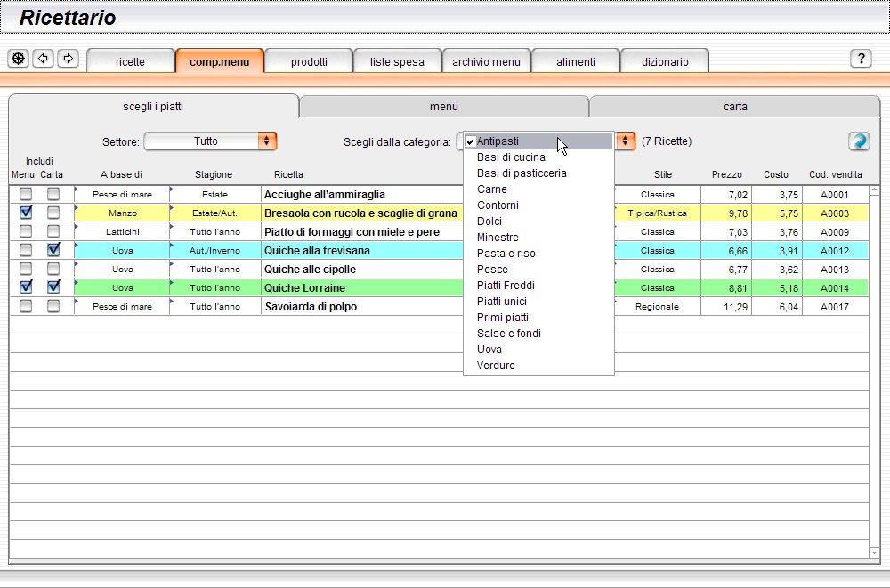Click the Acciughe all'ammiraglia recipe name

(325, 195)
